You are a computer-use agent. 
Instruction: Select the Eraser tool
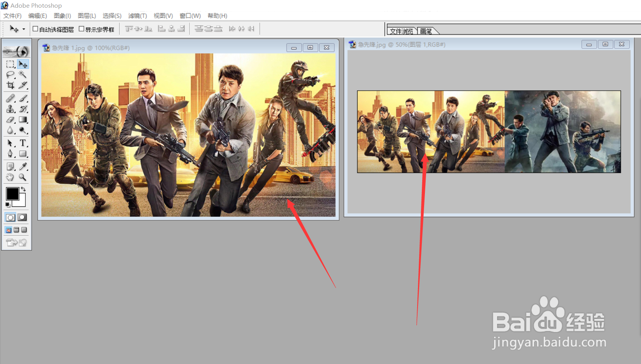point(10,120)
